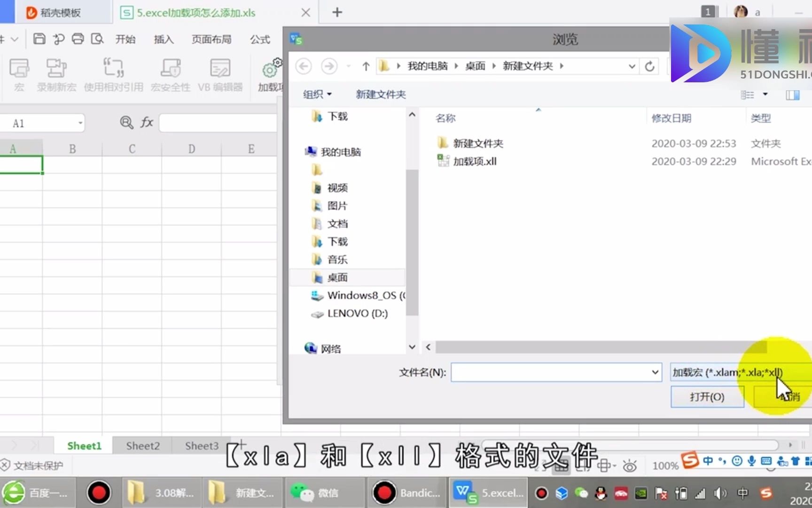Open the 开始 ribbon tab
Screen dimensions: 812x508
(125, 39)
